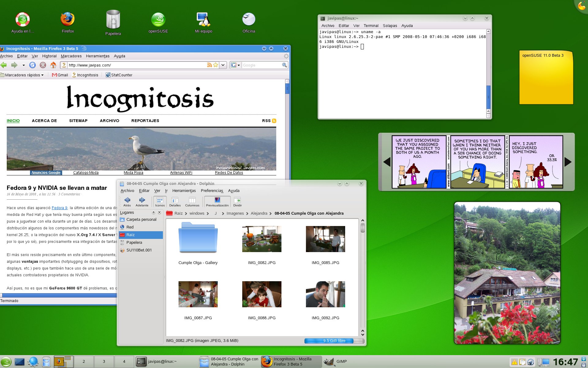
Task: Open the Mi equipo desktop icon
Action: pos(203,20)
